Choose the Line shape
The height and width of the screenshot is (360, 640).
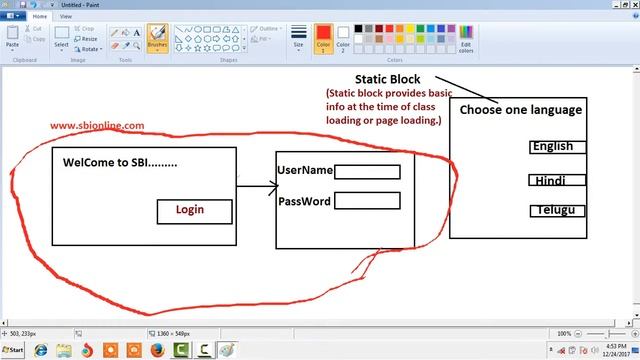coord(179,30)
